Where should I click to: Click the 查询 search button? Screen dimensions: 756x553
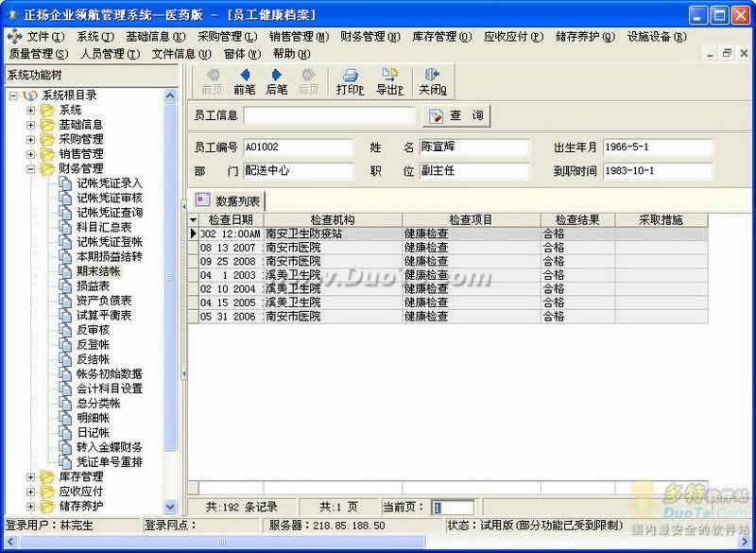pyautogui.click(x=456, y=115)
